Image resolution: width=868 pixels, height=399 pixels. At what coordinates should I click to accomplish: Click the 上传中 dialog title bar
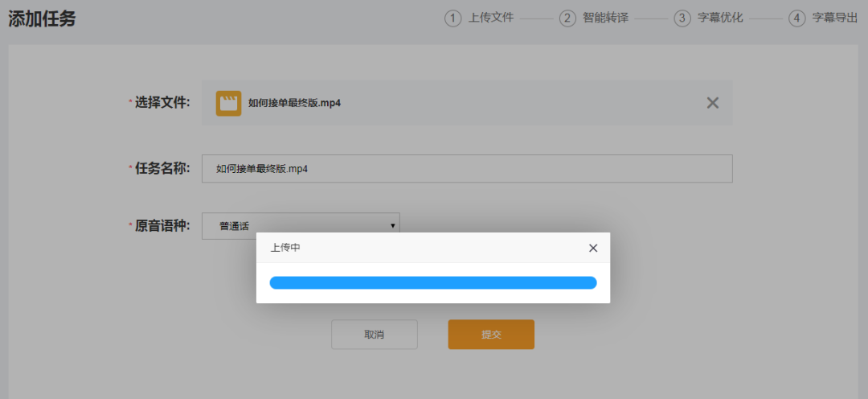coord(418,248)
